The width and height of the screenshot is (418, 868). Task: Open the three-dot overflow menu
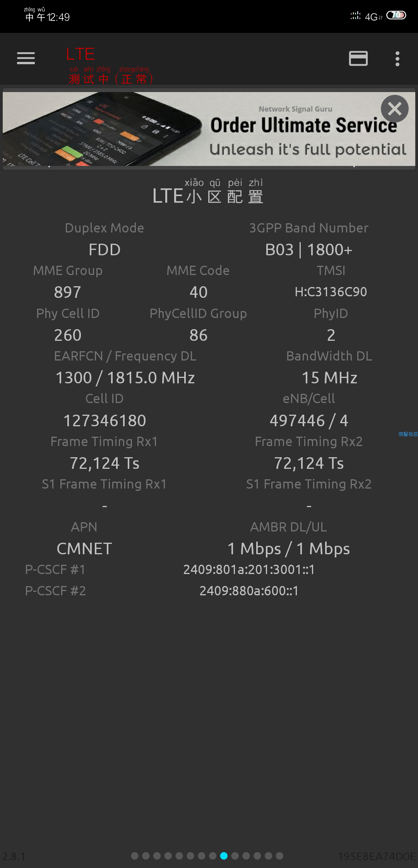pyautogui.click(x=397, y=59)
